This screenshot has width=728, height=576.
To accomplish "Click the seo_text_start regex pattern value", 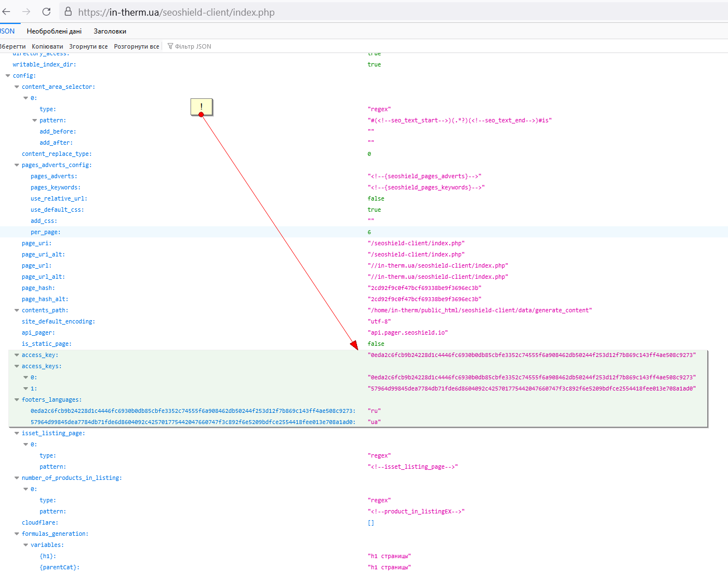I will click(x=460, y=121).
